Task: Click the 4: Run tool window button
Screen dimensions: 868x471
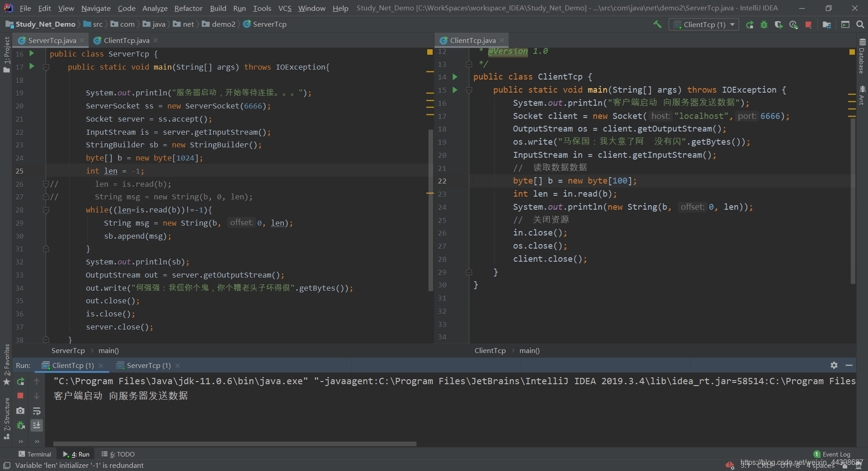Action: (76, 454)
